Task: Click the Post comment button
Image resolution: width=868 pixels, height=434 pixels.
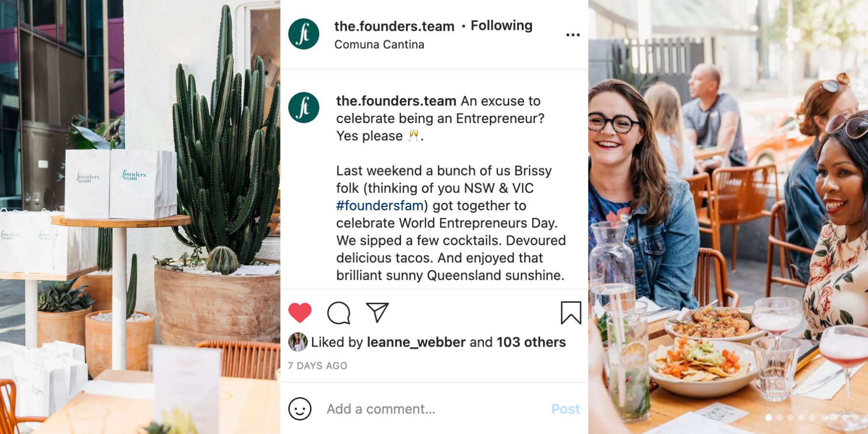Action: coord(565,409)
